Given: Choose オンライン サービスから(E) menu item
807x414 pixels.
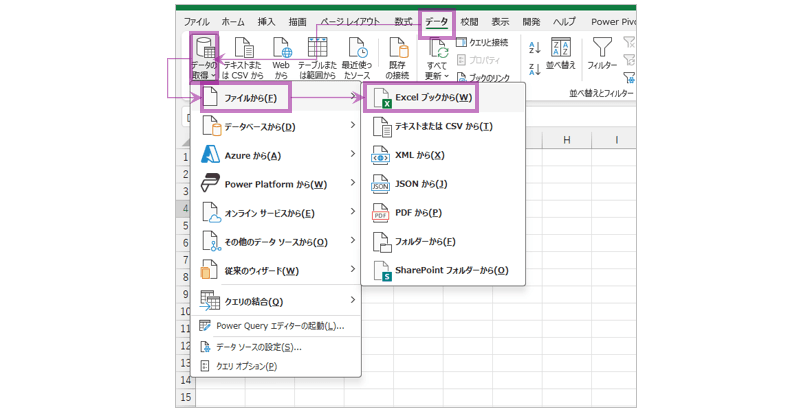Looking at the screenshot, I should click(276, 213).
